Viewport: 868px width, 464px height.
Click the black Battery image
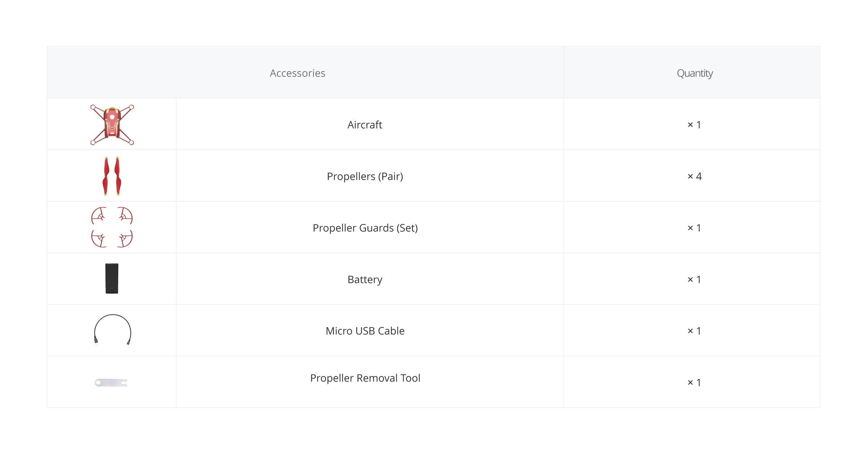112,279
